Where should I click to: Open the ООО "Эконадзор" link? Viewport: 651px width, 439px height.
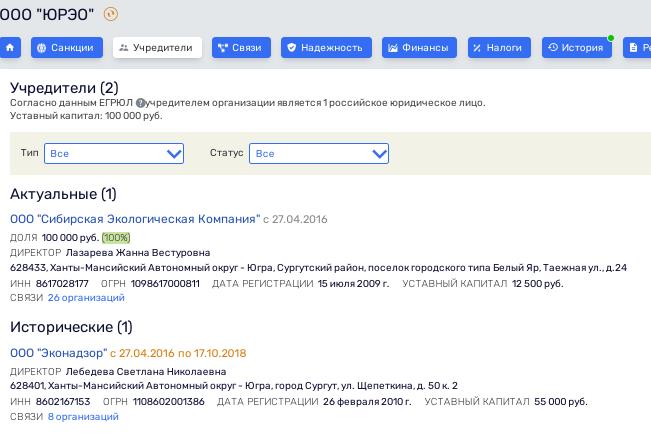(59, 353)
